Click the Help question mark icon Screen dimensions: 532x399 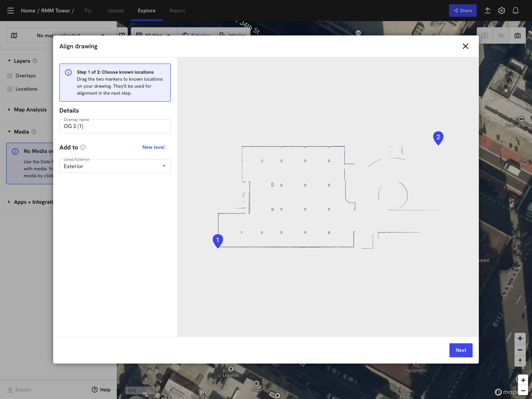point(94,390)
